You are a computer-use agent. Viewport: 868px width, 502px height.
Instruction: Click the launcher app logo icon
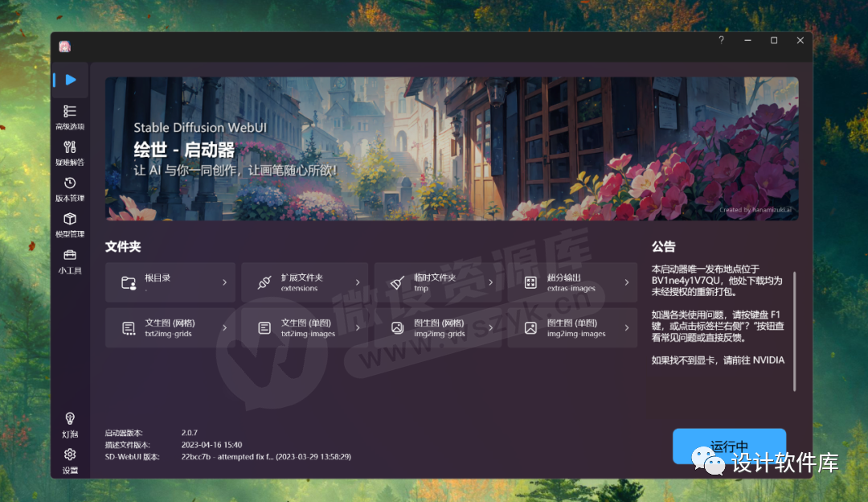pyautogui.click(x=65, y=47)
